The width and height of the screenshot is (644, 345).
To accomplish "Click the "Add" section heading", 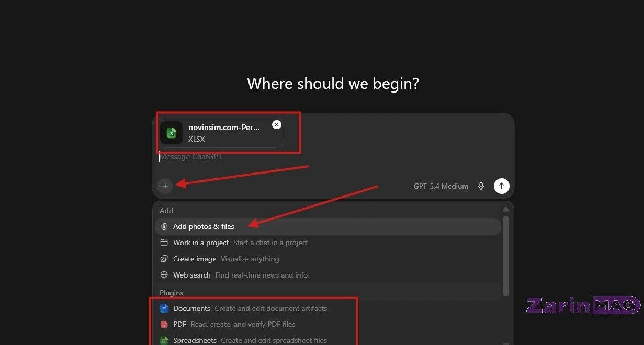I will [166, 211].
